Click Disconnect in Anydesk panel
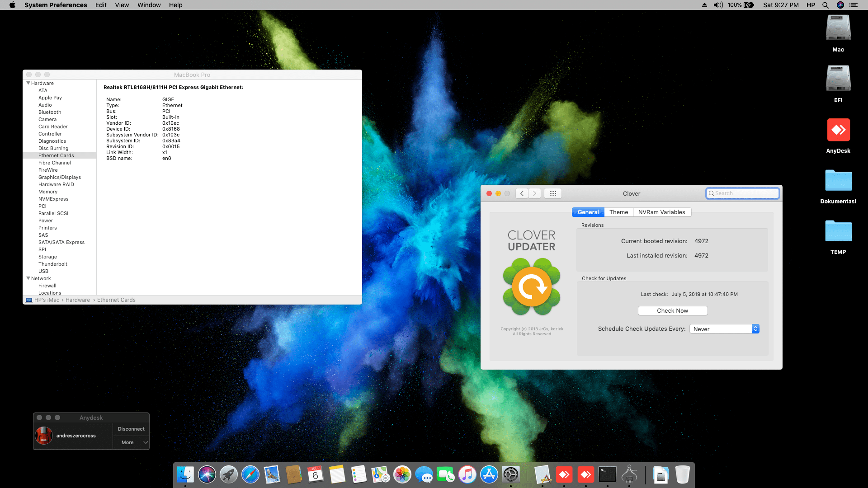 pos(131,429)
